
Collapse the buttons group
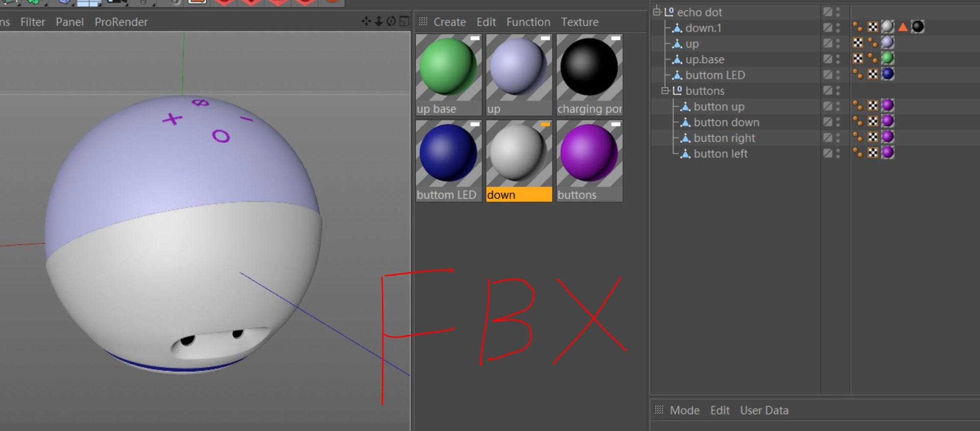(665, 91)
